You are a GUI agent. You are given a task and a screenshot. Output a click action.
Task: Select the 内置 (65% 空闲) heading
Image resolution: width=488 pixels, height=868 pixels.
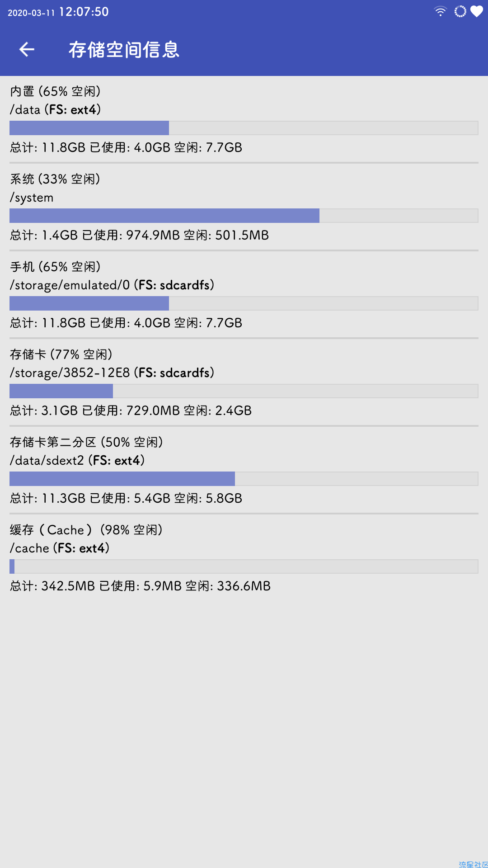(x=56, y=91)
